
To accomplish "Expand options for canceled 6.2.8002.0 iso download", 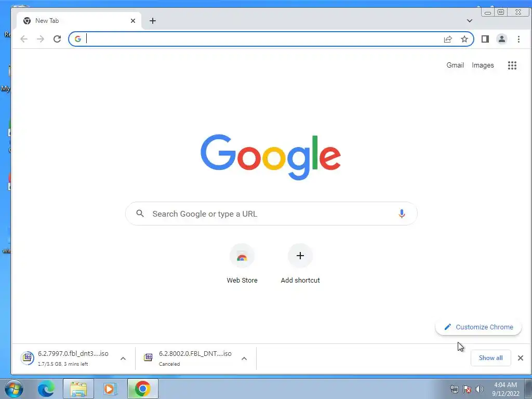I will pyautogui.click(x=244, y=358).
